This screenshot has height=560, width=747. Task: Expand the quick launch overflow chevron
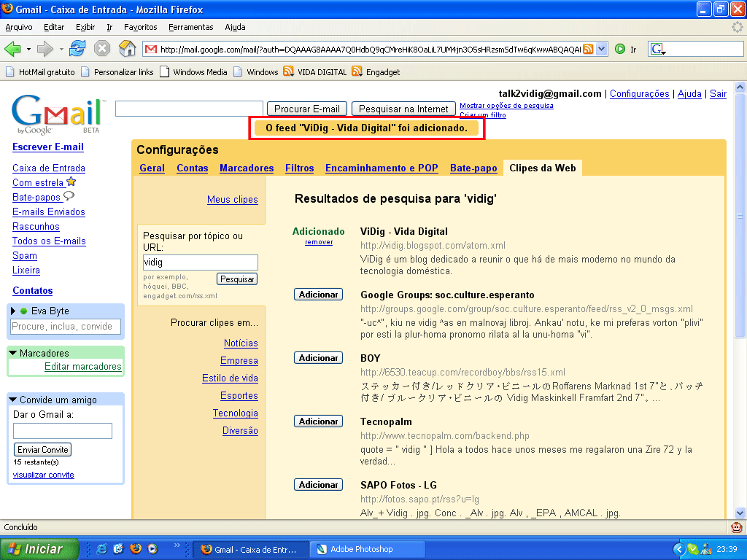177,545
